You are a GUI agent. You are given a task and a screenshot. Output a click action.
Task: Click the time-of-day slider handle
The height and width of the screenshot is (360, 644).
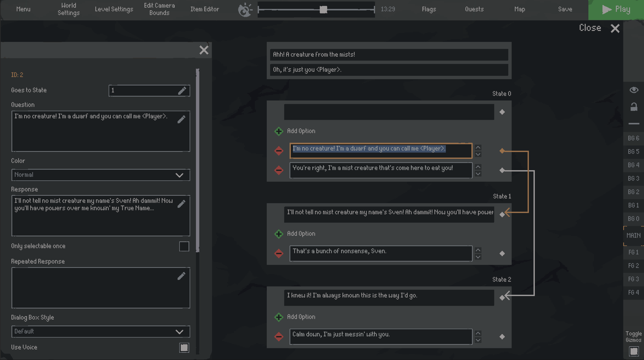click(x=323, y=9)
